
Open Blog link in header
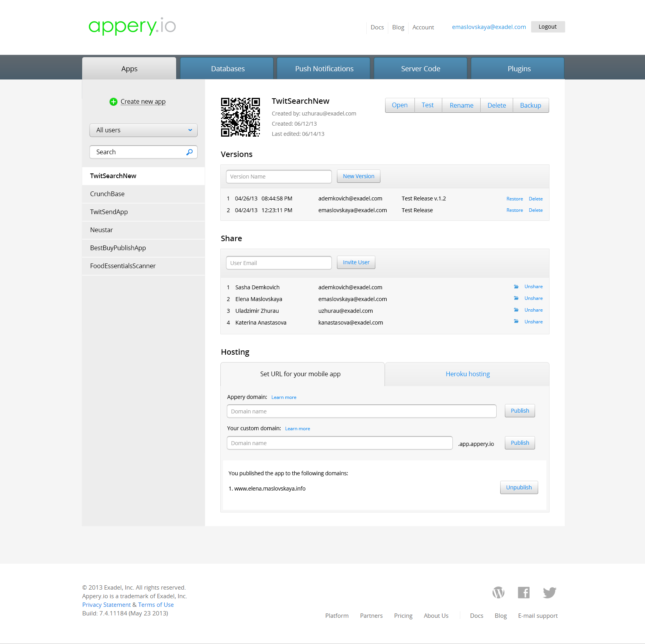coord(398,27)
